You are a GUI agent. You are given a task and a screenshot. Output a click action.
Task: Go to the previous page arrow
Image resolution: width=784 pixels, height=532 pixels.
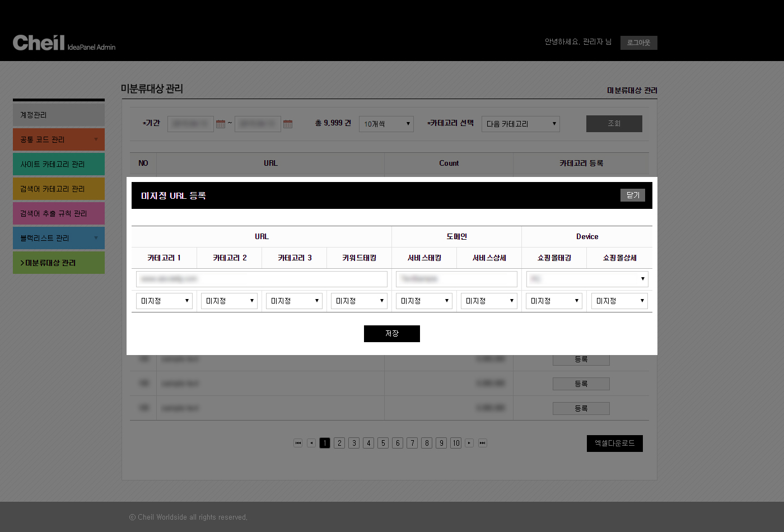click(311, 443)
